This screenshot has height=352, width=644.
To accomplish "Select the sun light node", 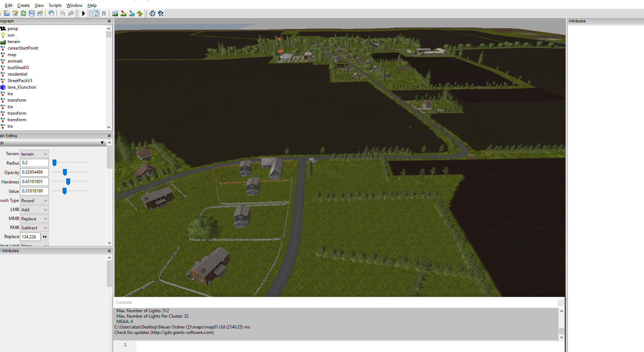I will (x=11, y=35).
